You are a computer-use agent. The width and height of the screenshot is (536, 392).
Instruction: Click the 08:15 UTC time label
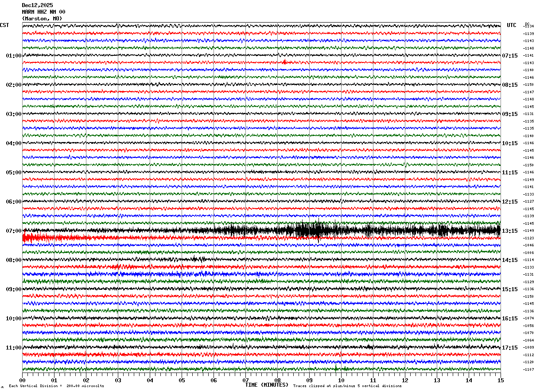coord(510,85)
